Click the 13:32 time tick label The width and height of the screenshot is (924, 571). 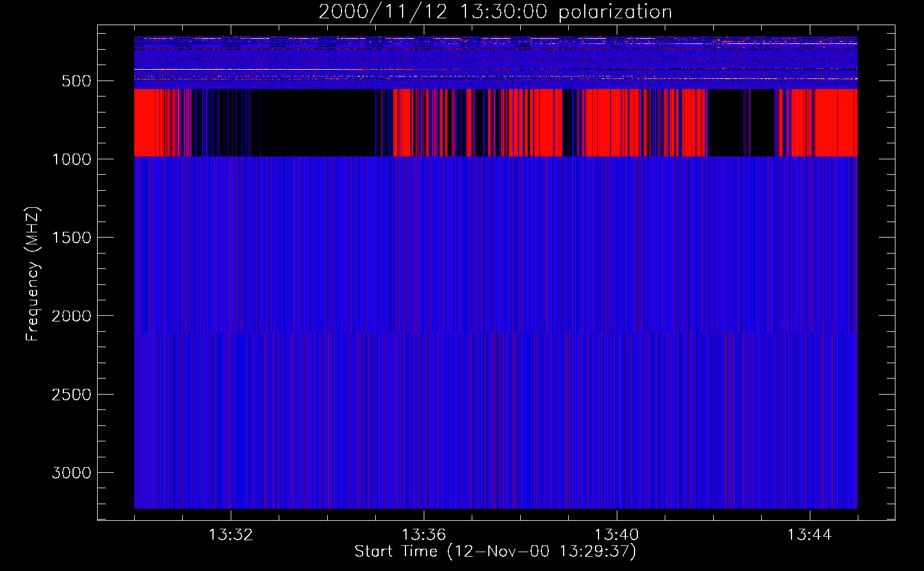coord(231,535)
